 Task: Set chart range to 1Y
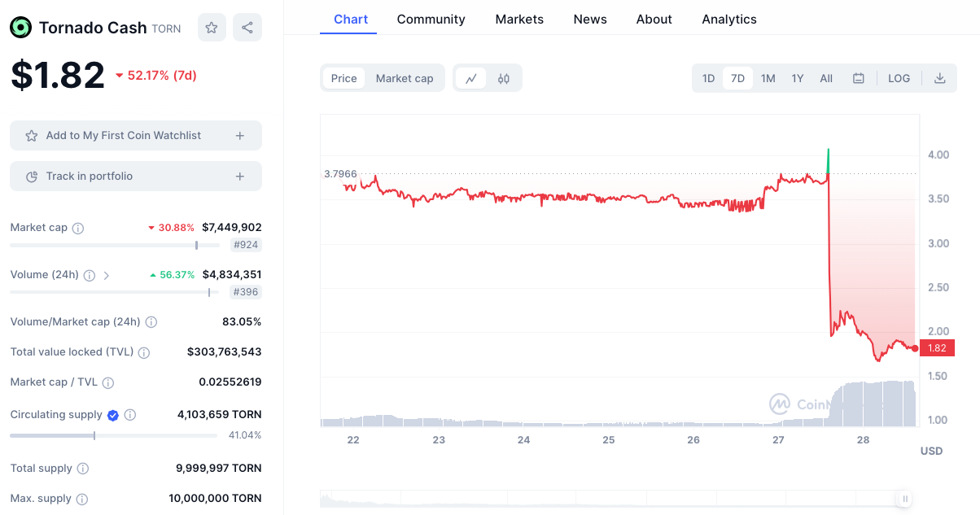pyautogui.click(x=798, y=78)
